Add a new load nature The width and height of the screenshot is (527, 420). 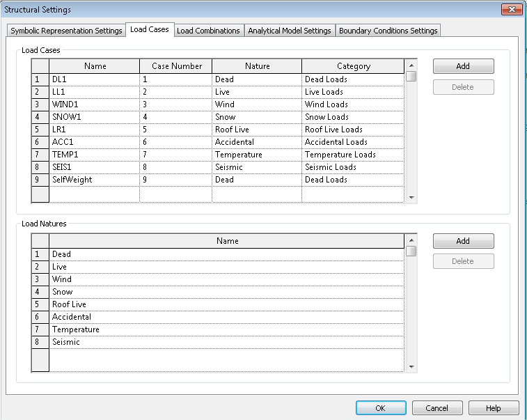coord(463,241)
